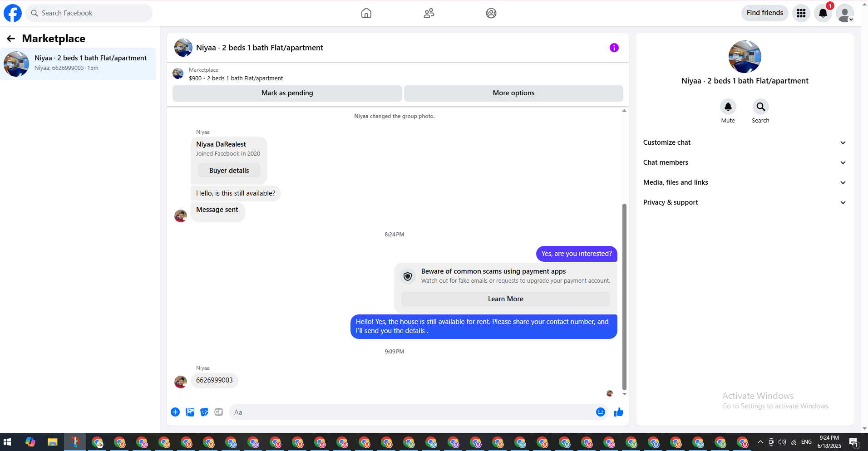Click the message "6626999003"
This screenshot has width=868, height=451.
(214, 380)
